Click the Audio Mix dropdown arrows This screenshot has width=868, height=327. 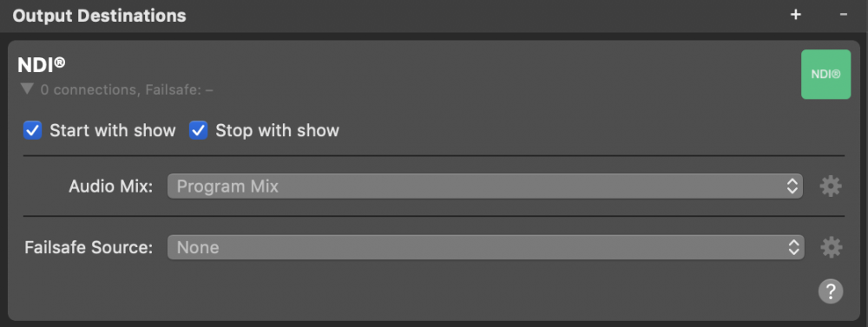tap(792, 186)
